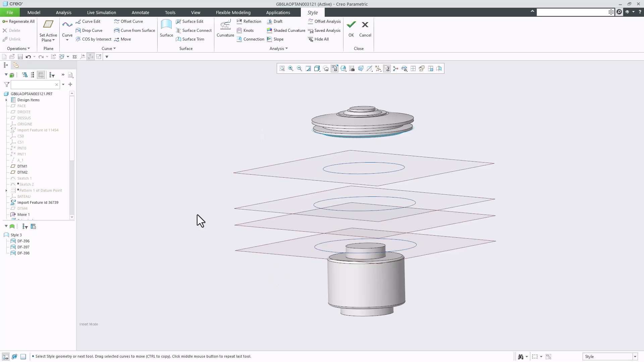This screenshot has width=644, height=362.
Task: Open the customize quick access toolbar arrow
Action: click(107, 57)
